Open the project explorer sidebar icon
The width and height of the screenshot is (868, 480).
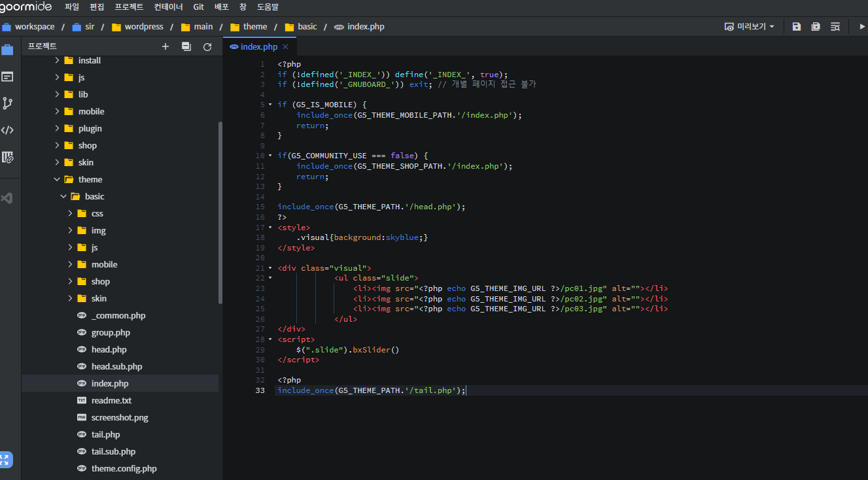pyautogui.click(x=7, y=50)
